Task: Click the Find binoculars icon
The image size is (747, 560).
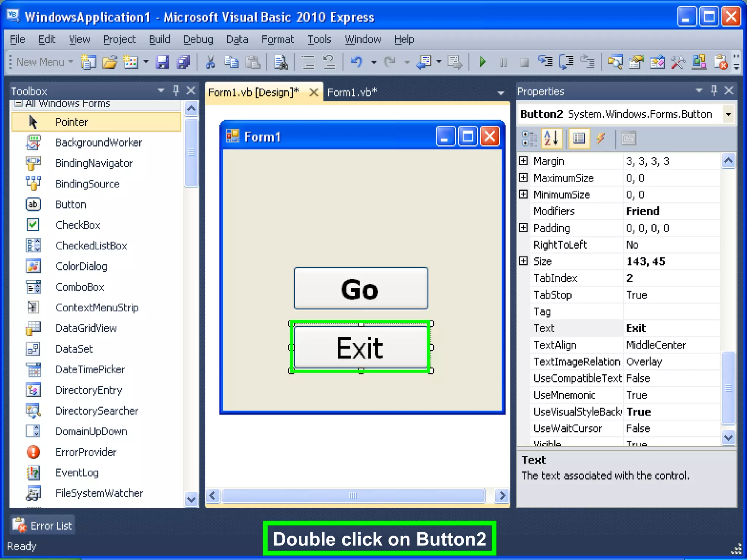Action: pyautogui.click(x=281, y=62)
